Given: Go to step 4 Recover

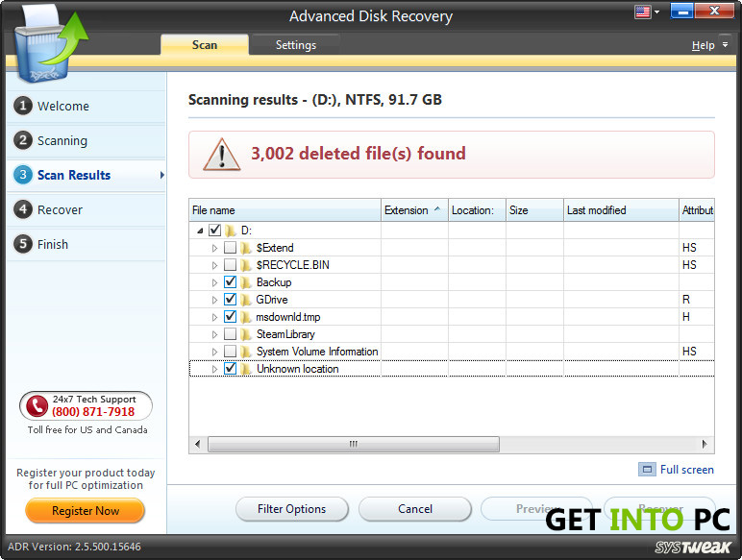Looking at the screenshot, I should pyautogui.click(x=86, y=209).
